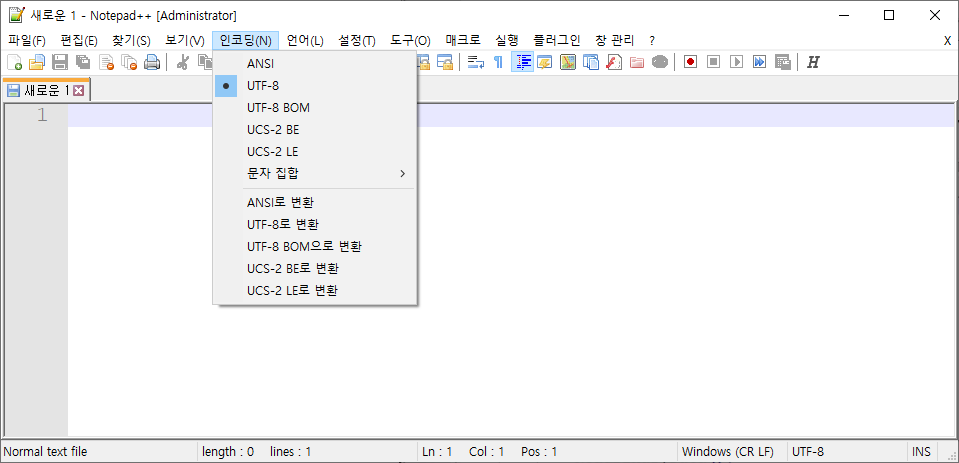The height and width of the screenshot is (463, 959).
Task: Open the 실행 menu
Action: [506, 41]
